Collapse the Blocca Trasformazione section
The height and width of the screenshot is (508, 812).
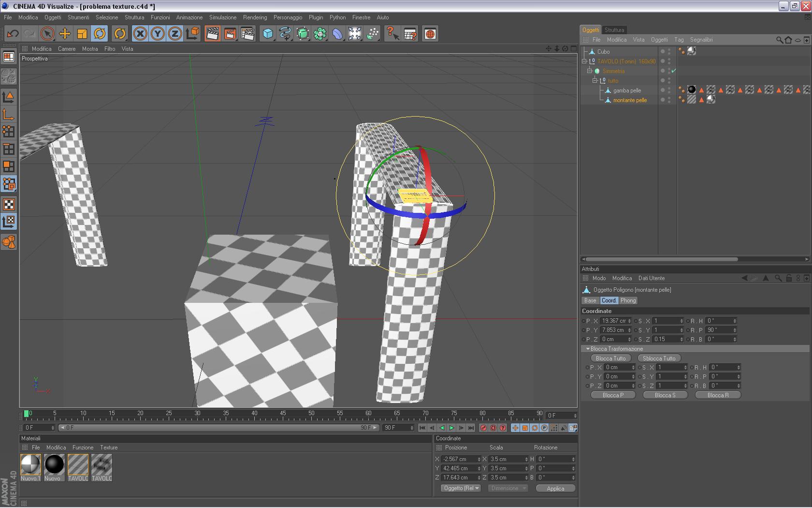tap(588, 349)
